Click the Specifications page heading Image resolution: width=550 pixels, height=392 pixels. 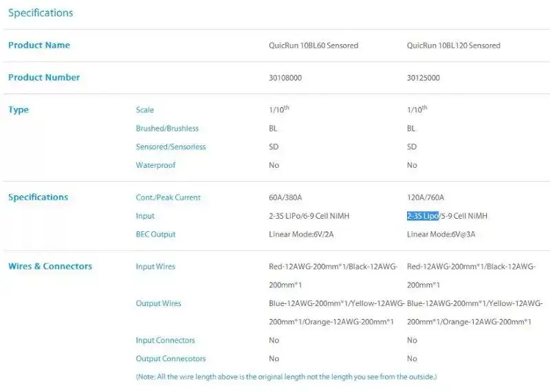pyautogui.click(x=41, y=13)
